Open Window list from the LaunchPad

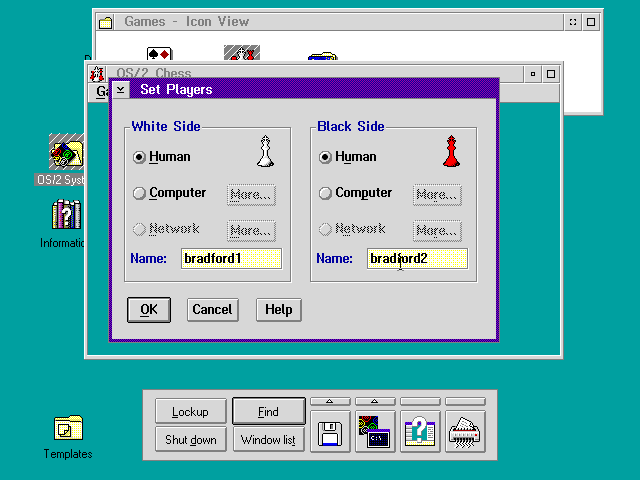[269, 440]
